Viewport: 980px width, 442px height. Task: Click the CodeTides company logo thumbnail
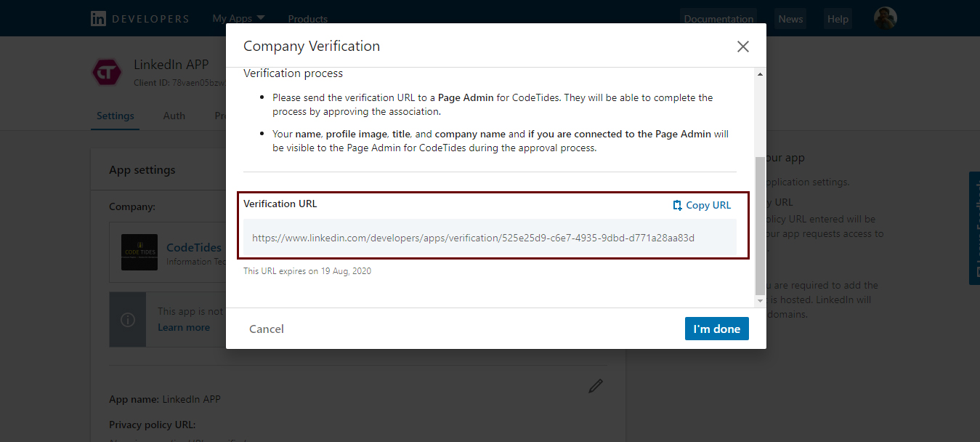139,252
